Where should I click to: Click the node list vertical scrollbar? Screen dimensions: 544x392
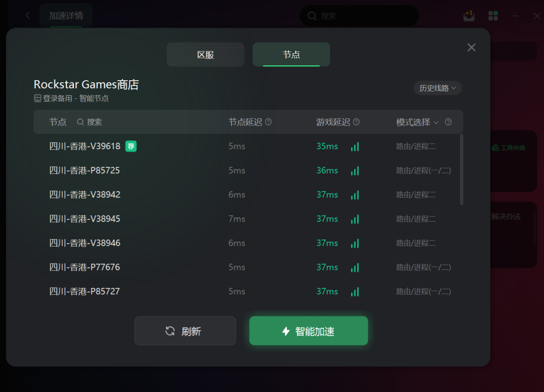(x=462, y=169)
